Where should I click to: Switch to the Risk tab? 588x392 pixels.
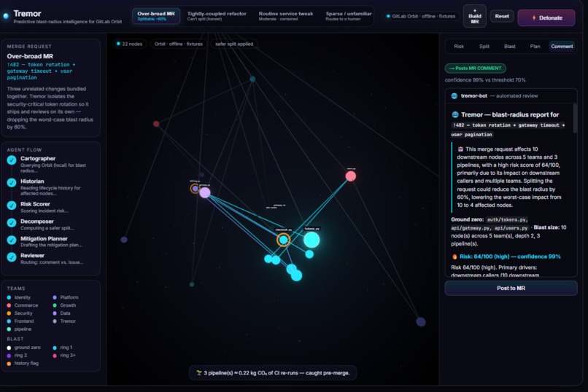[459, 47]
